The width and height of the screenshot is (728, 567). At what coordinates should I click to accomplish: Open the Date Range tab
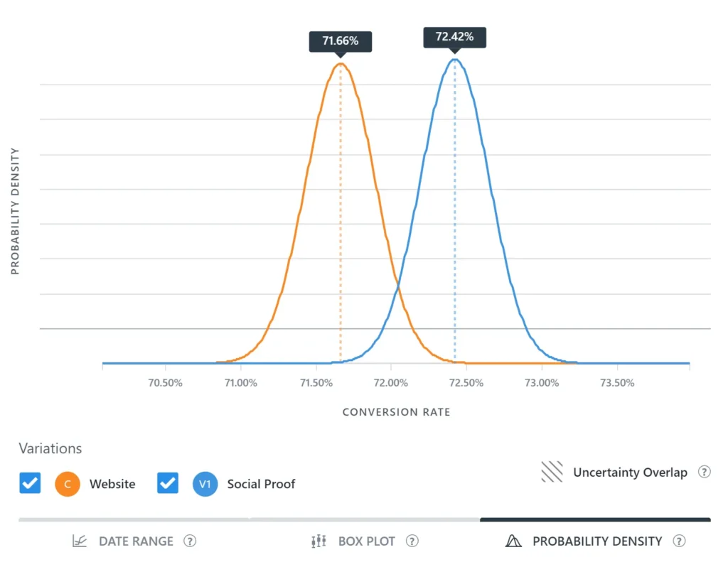coord(136,541)
